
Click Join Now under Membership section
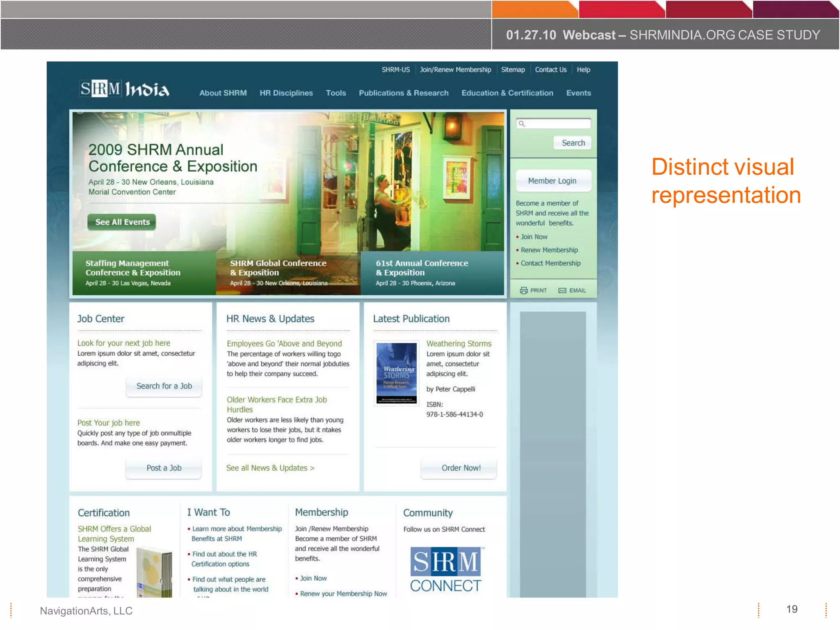tap(313, 578)
